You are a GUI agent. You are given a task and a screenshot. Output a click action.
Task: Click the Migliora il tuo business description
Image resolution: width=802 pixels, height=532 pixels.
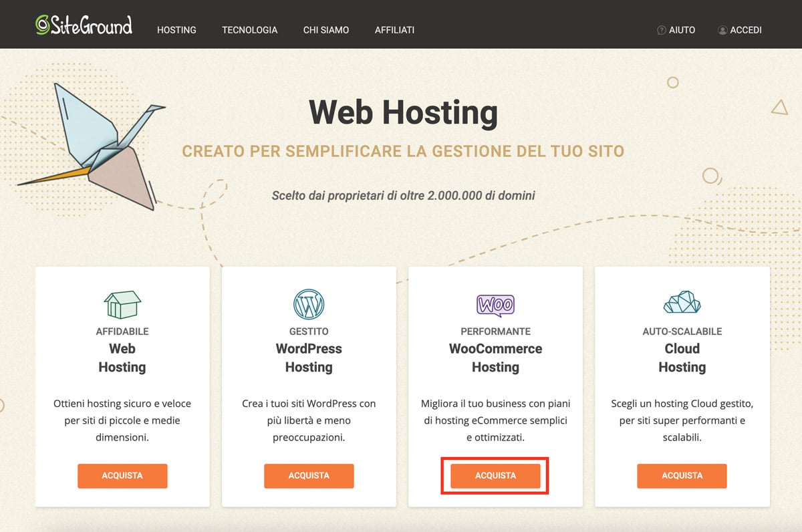point(495,421)
